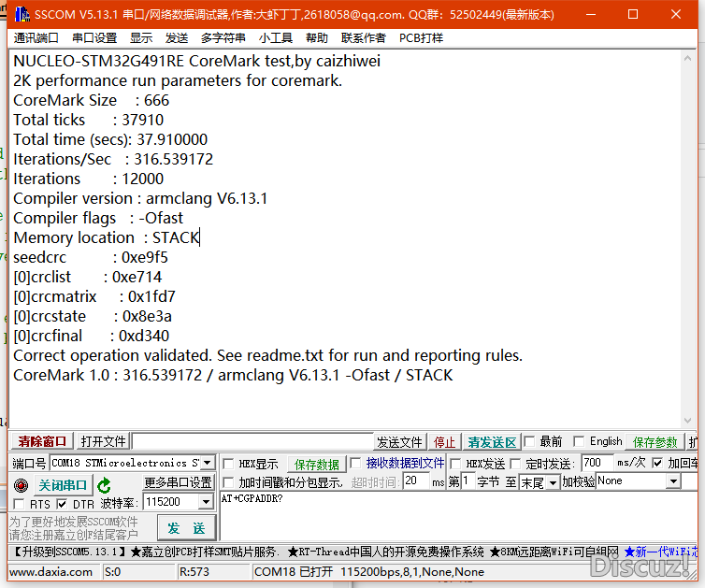This screenshot has height=588, width=705.
Task: Click 为了更好地发展SSCOM软件 registration notice
Action: 74,528
